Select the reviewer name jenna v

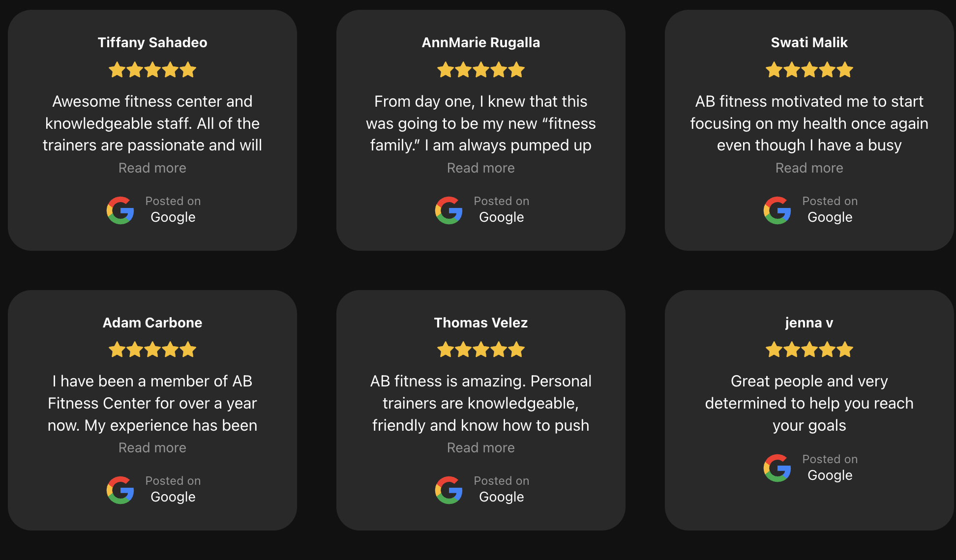point(809,323)
